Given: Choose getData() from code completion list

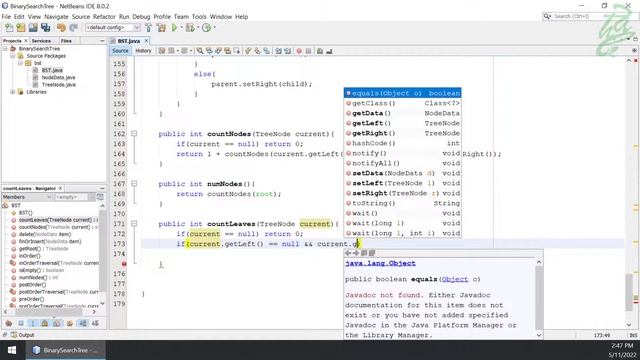Looking at the screenshot, I should tap(403, 113).
